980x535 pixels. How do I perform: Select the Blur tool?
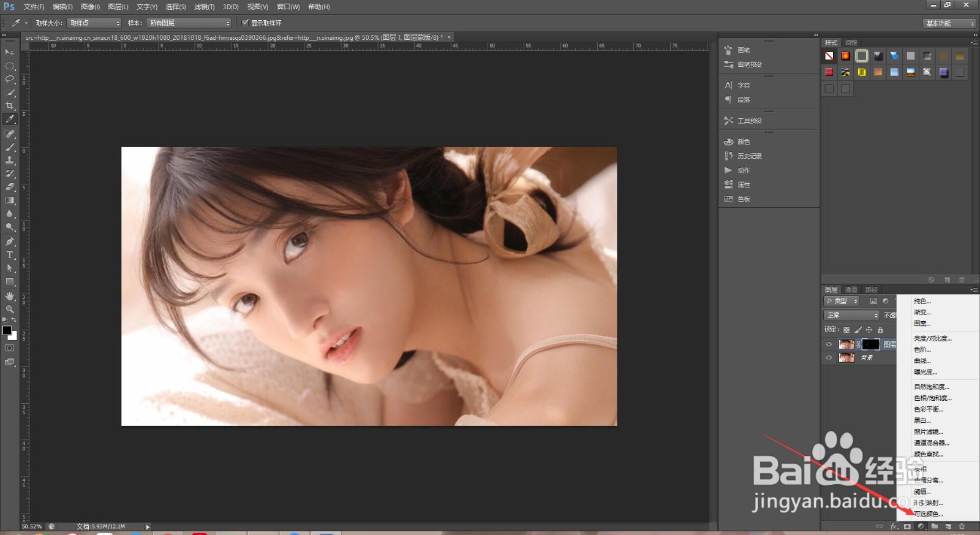10,214
